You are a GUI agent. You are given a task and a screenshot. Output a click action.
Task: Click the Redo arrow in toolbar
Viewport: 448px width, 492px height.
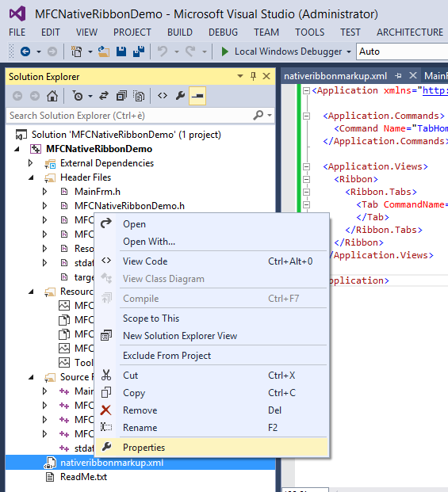point(190,51)
